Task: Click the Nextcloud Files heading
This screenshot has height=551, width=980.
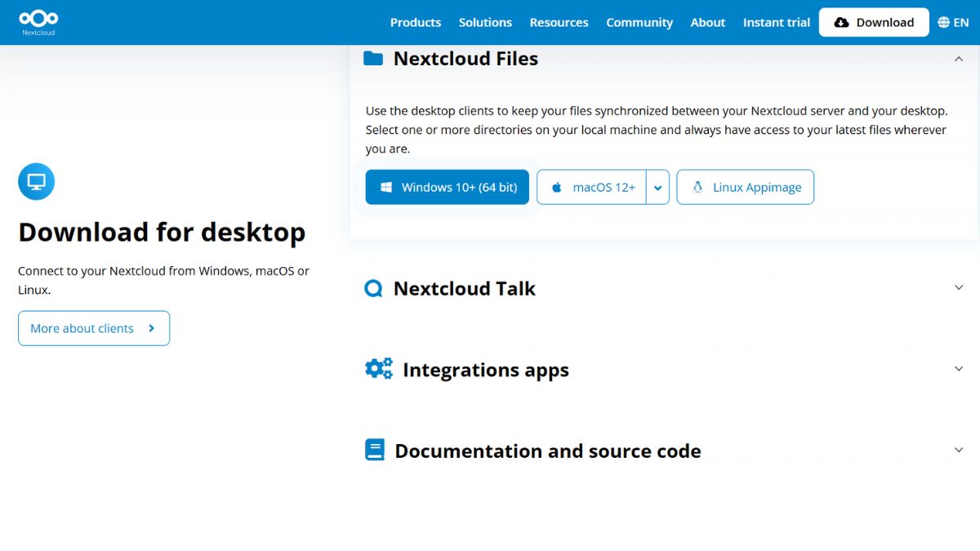Action: [465, 59]
